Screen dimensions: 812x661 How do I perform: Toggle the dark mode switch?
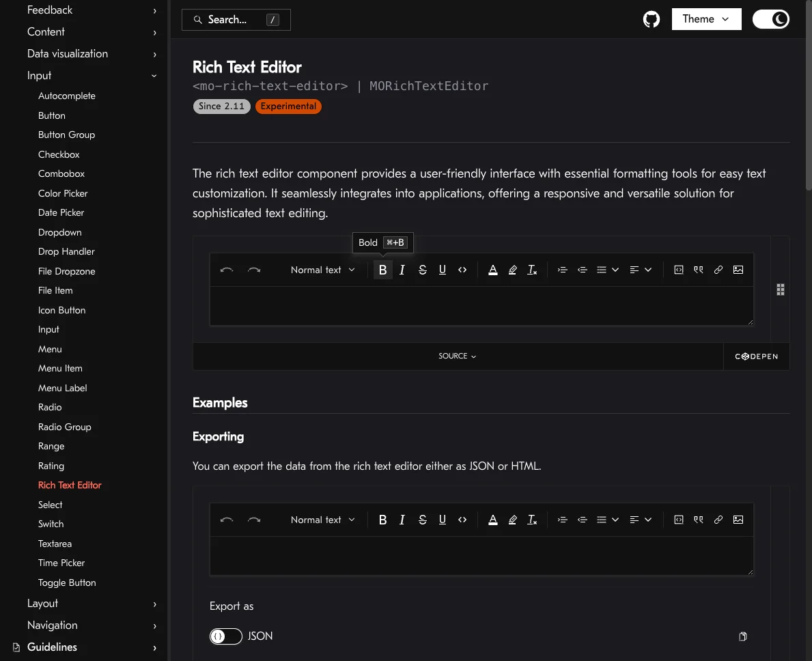point(771,19)
